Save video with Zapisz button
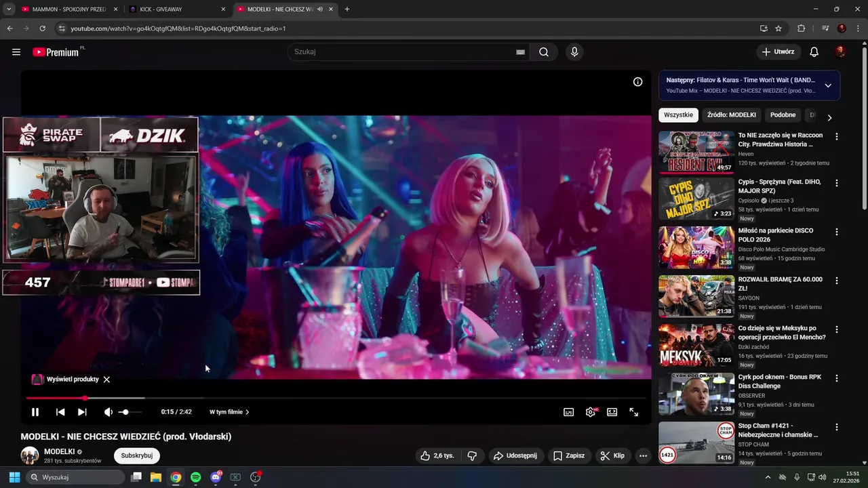The image size is (868, 488). [568, 455]
